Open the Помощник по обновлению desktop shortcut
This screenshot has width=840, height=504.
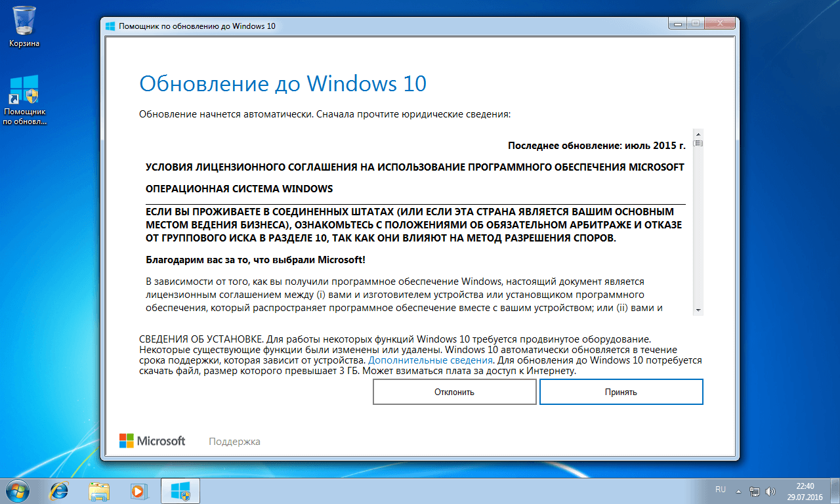(x=24, y=99)
